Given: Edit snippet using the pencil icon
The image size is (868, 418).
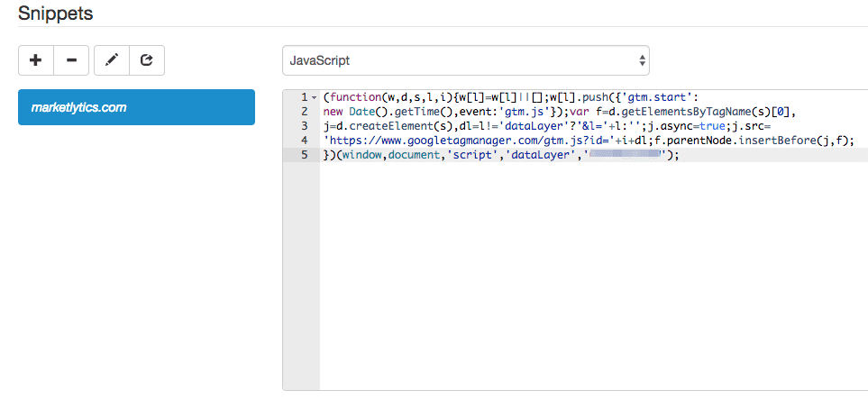Looking at the screenshot, I should [112, 60].
